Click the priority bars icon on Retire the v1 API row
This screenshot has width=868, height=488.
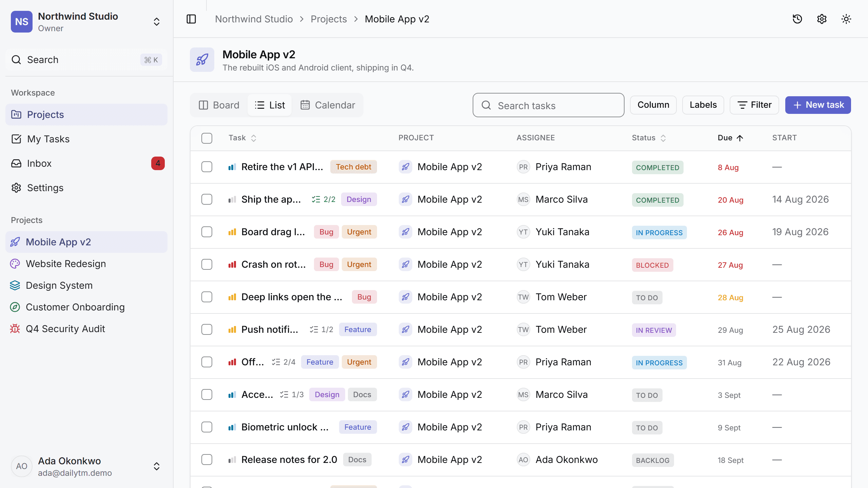[x=232, y=167]
